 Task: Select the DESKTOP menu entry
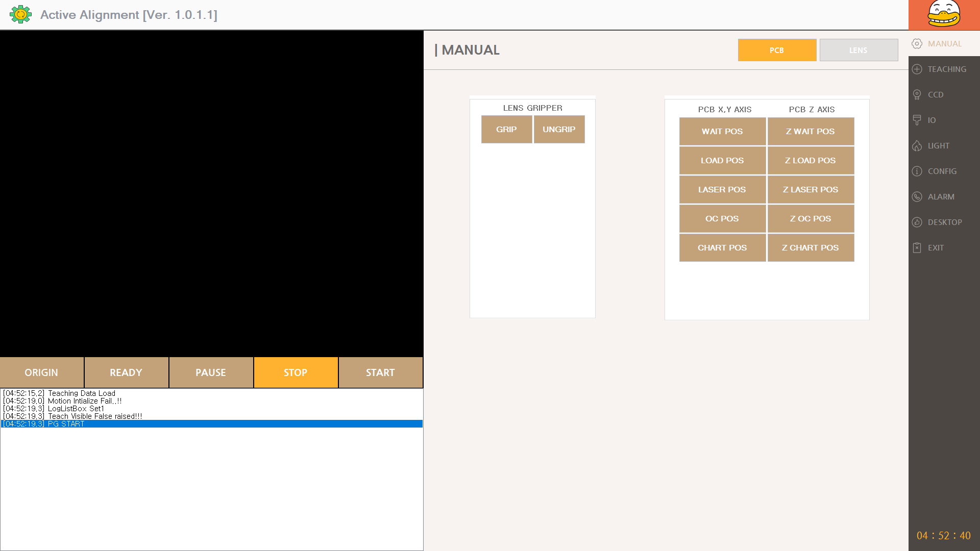coord(944,222)
